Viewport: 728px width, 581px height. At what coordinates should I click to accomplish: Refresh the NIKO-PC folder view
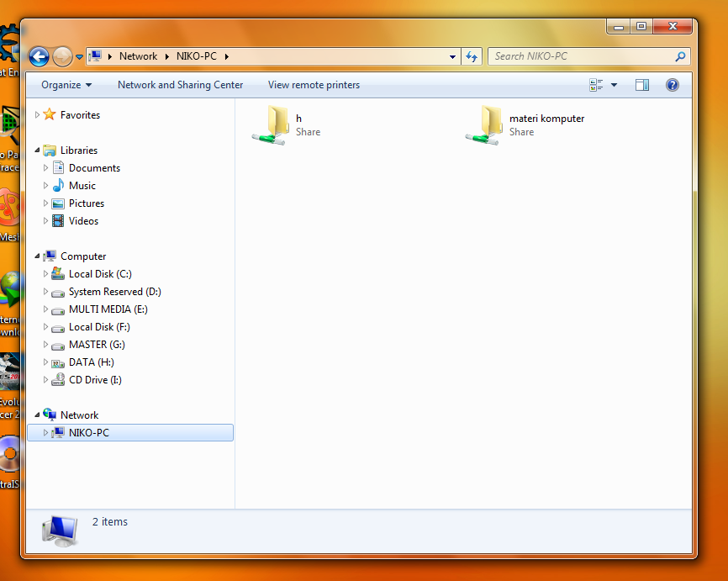472,56
